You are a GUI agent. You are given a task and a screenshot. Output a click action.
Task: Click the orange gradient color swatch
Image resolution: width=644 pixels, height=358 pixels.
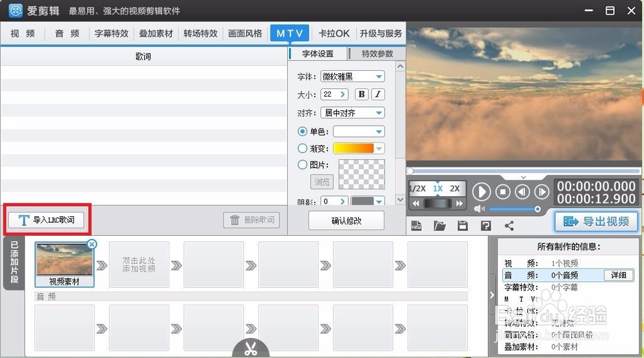(x=353, y=148)
